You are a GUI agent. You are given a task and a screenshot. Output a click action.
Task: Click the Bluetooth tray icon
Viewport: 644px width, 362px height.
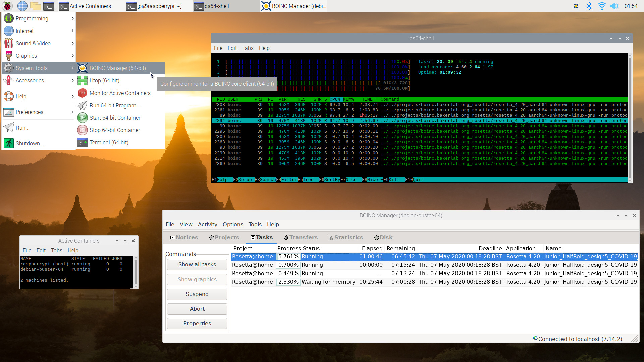[x=589, y=6]
